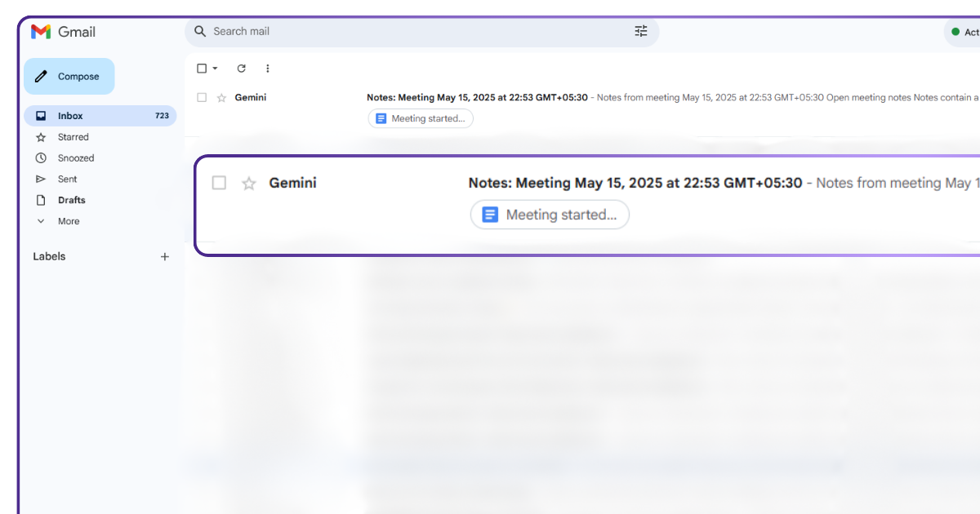Open the Inbox folder
Image resolution: width=980 pixels, height=514 pixels.
pyautogui.click(x=100, y=116)
